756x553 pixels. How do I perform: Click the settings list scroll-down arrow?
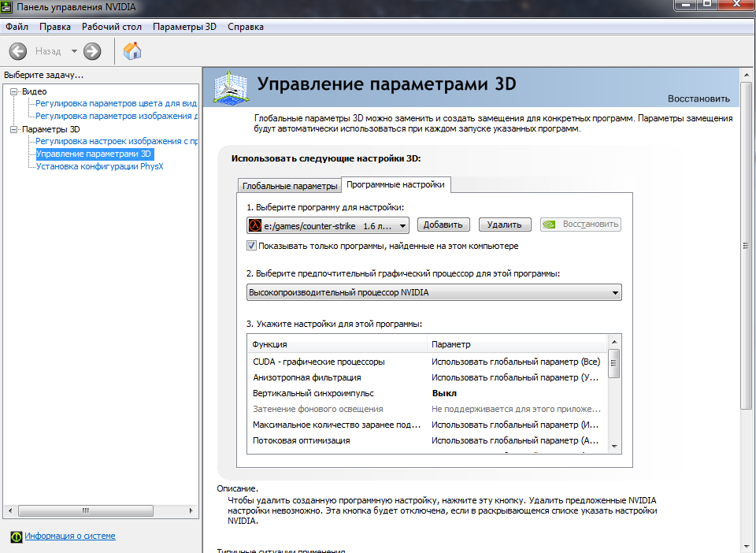coord(614,447)
